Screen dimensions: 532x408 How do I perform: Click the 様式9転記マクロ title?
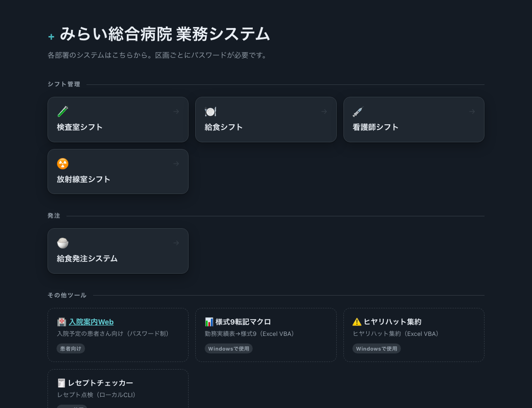(243, 322)
